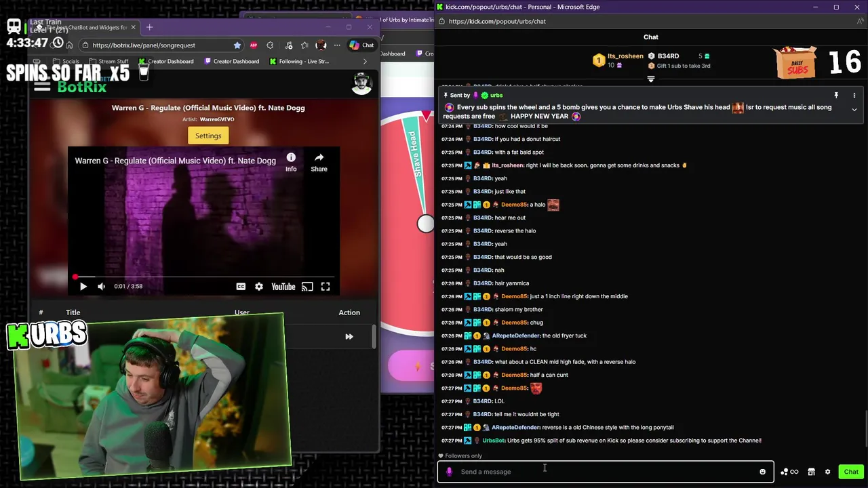Open Kick Creator Dashboard bookmark
This screenshot has height=488, width=868.
[165, 62]
